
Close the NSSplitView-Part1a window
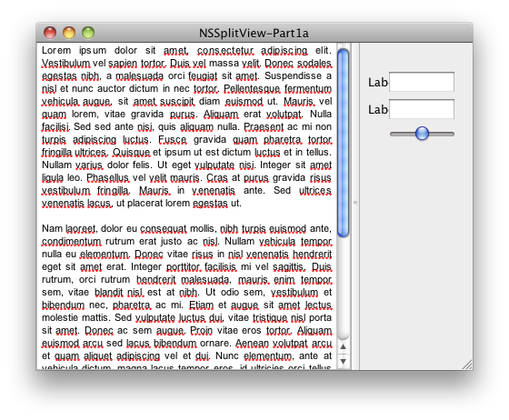[50, 33]
